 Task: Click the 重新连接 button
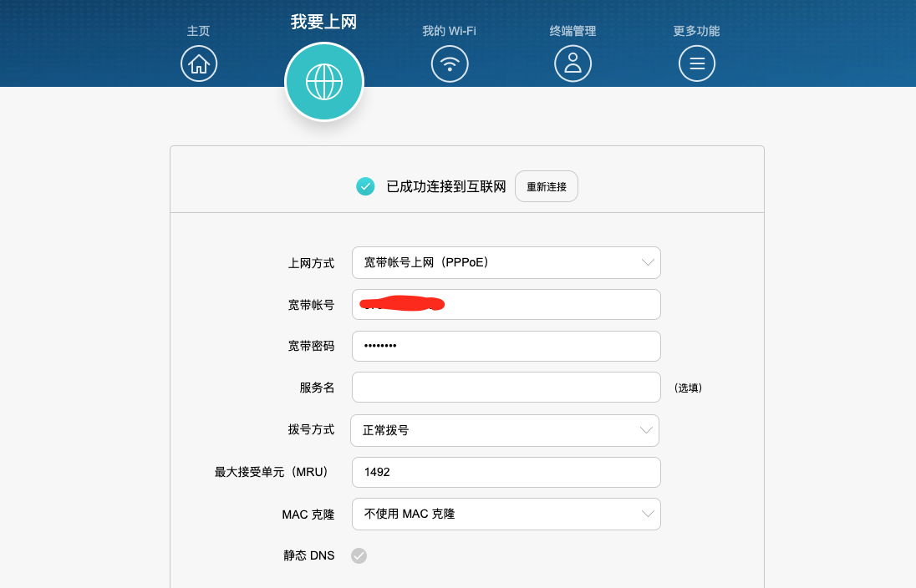[x=546, y=186]
